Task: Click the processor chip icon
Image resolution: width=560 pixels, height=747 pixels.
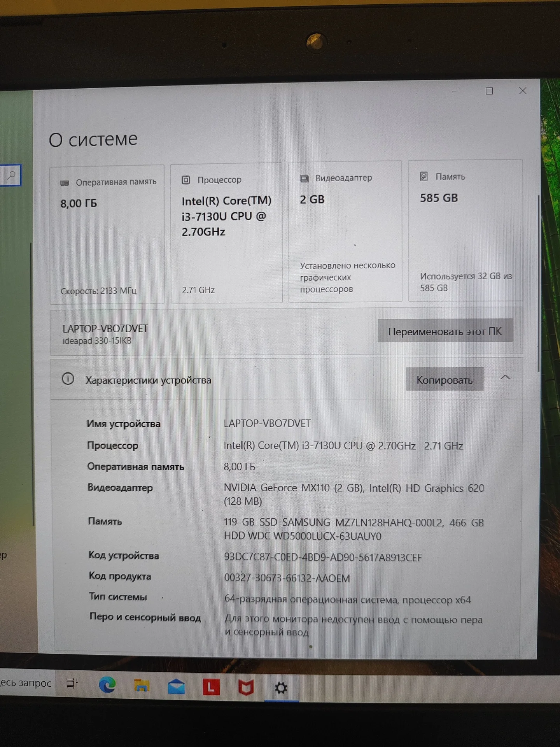Action: pyautogui.click(x=186, y=180)
